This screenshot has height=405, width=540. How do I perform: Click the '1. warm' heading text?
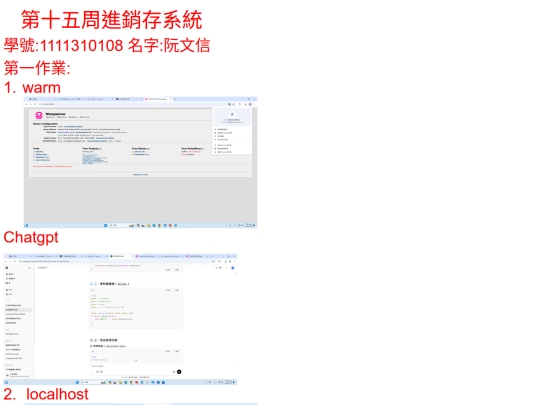tap(32, 87)
